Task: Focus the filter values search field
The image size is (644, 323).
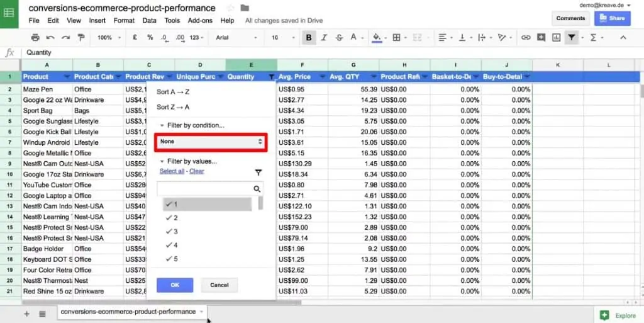Action: [x=210, y=189]
